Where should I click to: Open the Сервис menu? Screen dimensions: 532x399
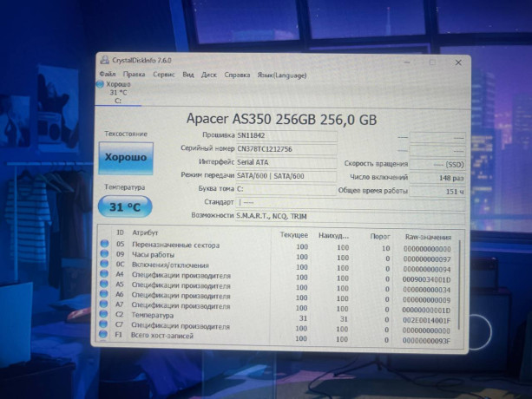coord(163,75)
